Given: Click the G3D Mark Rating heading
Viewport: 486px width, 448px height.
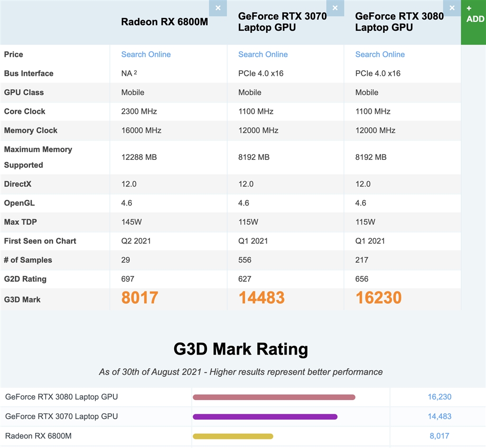Looking at the screenshot, I should (x=241, y=349).
